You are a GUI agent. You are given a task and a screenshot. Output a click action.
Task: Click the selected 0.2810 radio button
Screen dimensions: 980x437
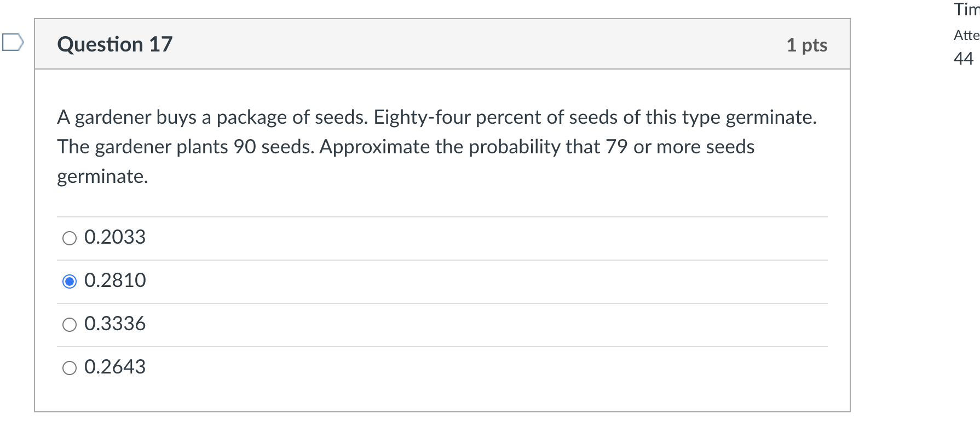click(x=70, y=281)
